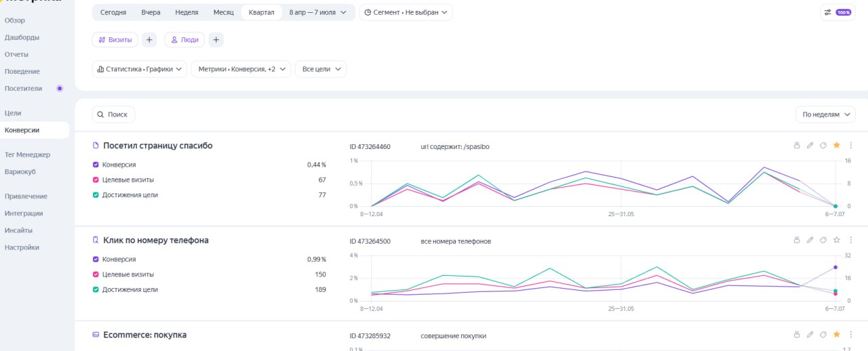The image size is (868, 351).
Task: Open tag icon for 'Клик по номеру телефона'
Action: [823, 240]
